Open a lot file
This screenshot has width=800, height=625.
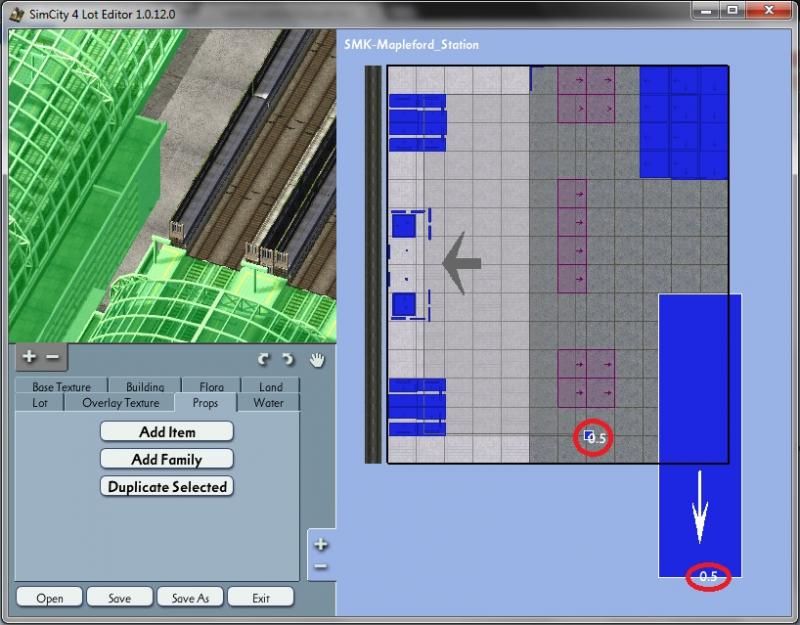(49, 597)
